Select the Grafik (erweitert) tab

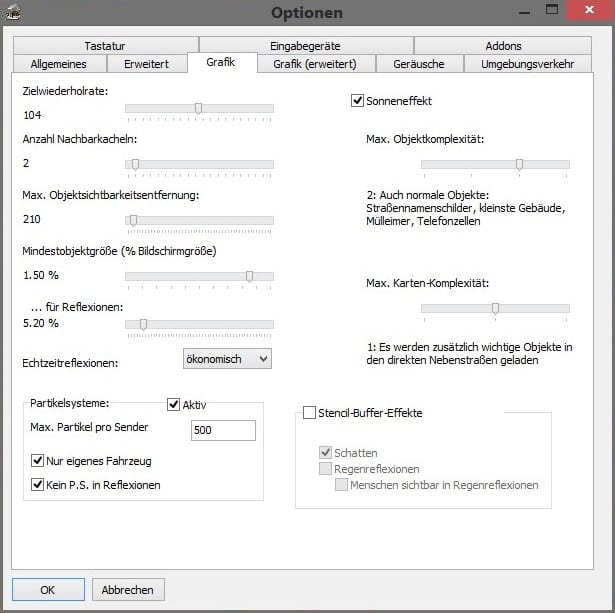point(316,64)
